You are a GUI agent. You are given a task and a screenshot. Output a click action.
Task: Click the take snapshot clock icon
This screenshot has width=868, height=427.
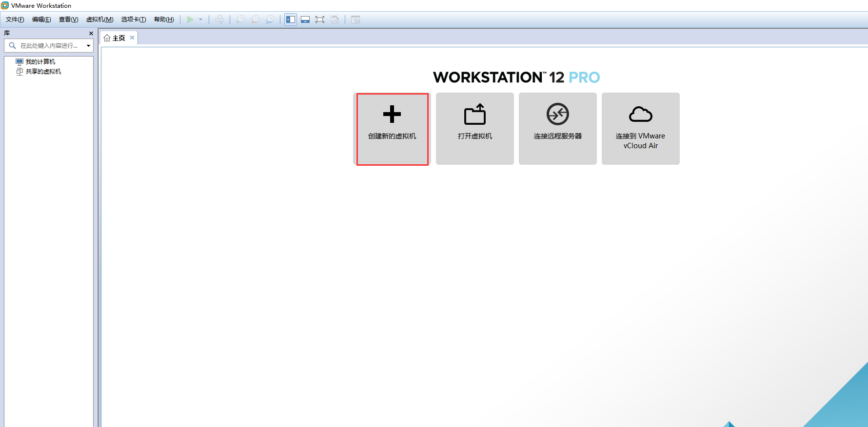240,19
